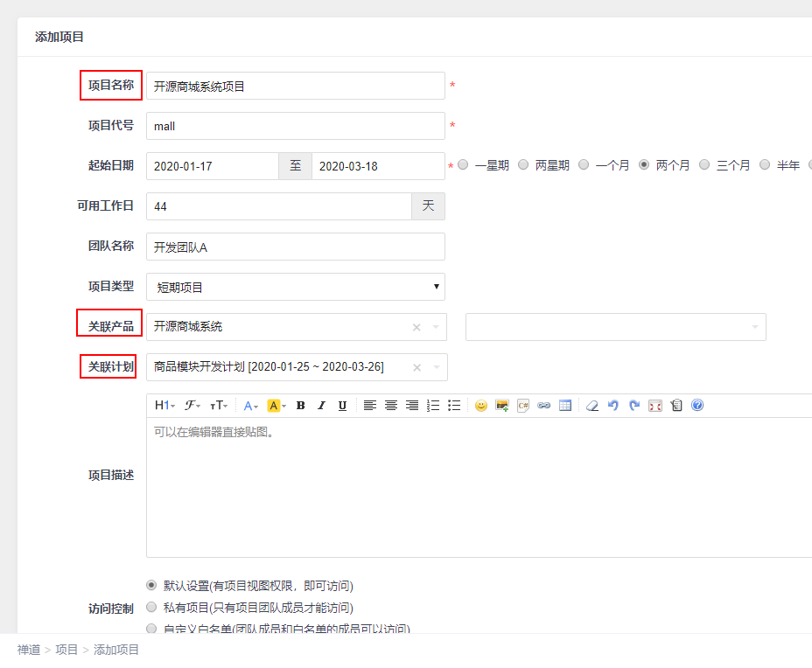Click the 项目代号 input with mall
Viewport: 812px width, 668px height.
point(296,126)
